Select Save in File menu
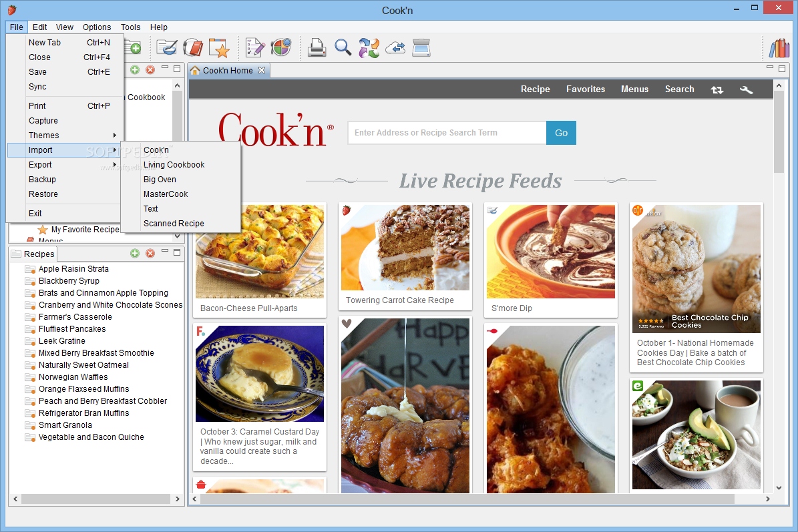798x532 pixels. tap(64, 72)
